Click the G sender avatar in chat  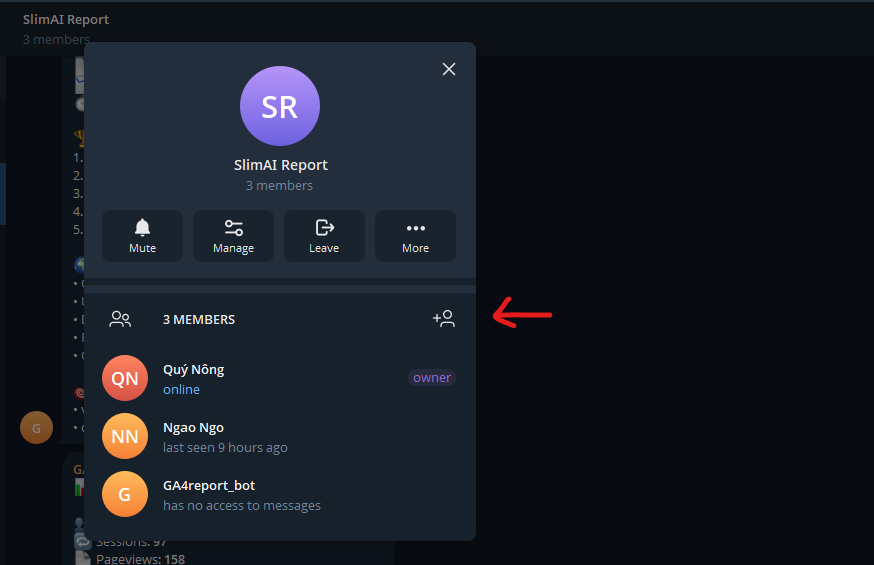36,427
